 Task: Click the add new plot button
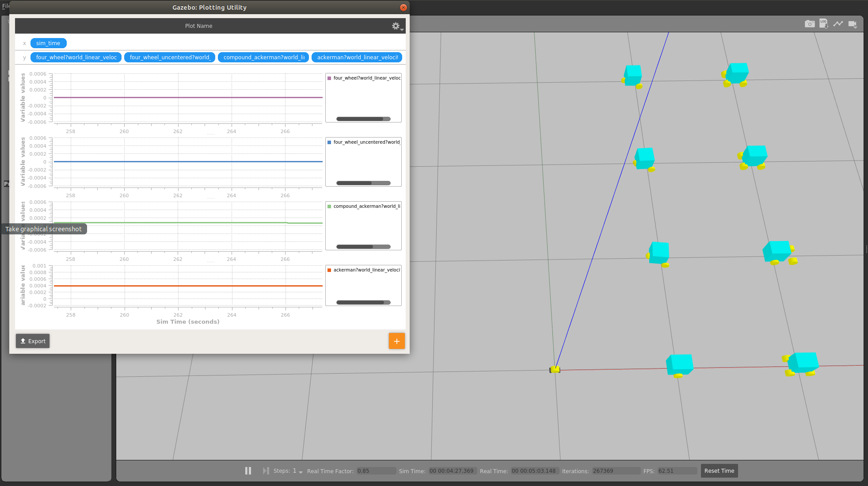click(396, 341)
